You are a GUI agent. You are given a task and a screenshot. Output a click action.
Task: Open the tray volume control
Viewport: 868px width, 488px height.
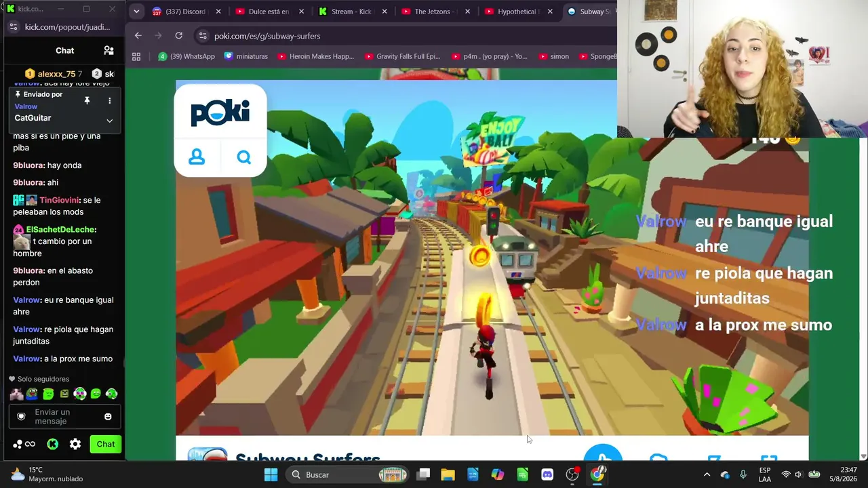tap(798, 474)
